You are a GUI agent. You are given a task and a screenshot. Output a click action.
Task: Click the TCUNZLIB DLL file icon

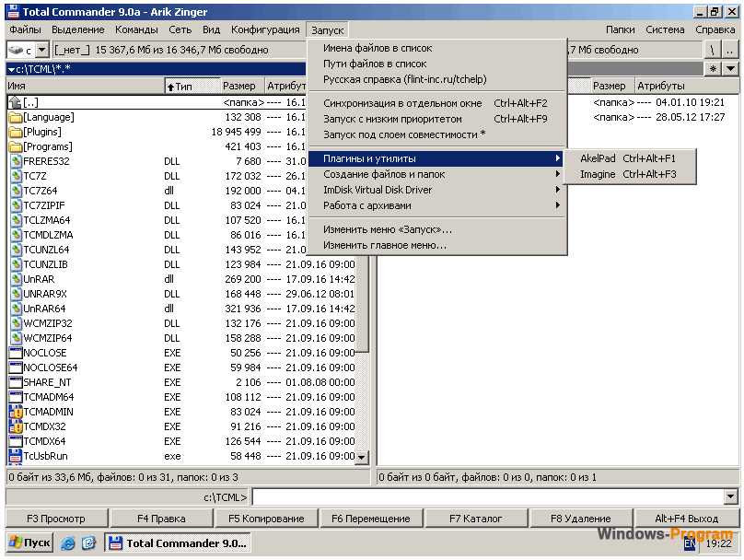(x=17, y=264)
